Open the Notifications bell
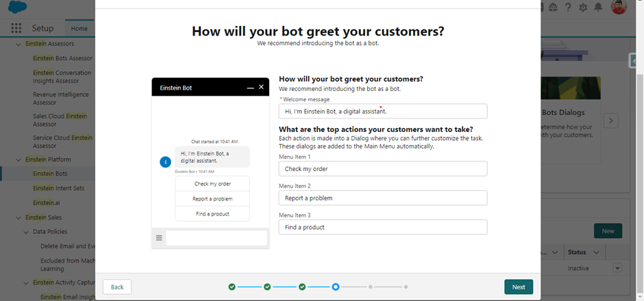 pos(598,7)
